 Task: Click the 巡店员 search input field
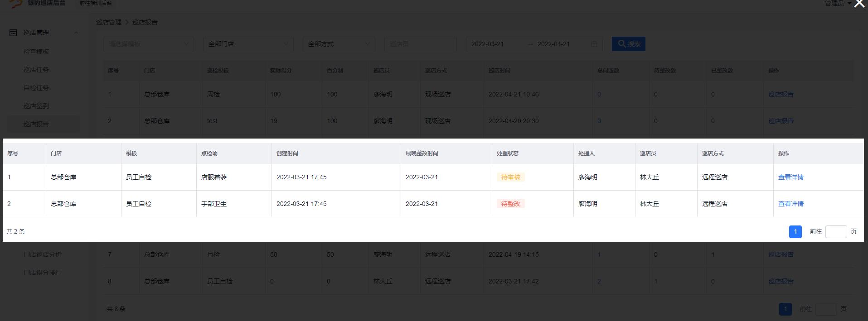tap(420, 44)
